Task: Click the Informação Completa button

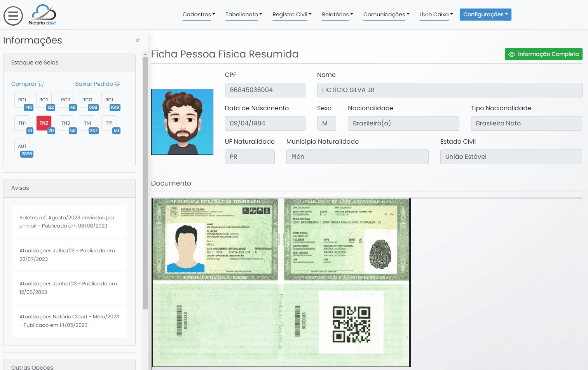Action: click(x=543, y=54)
